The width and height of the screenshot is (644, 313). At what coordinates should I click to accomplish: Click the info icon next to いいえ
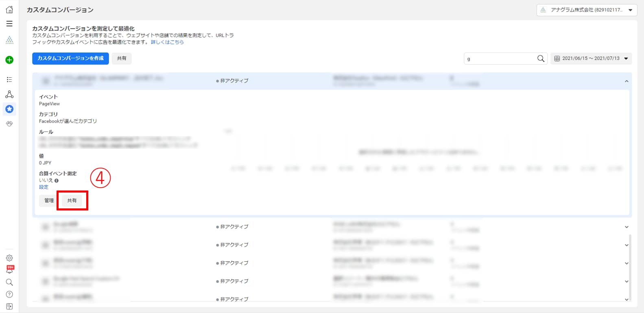point(57,181)
